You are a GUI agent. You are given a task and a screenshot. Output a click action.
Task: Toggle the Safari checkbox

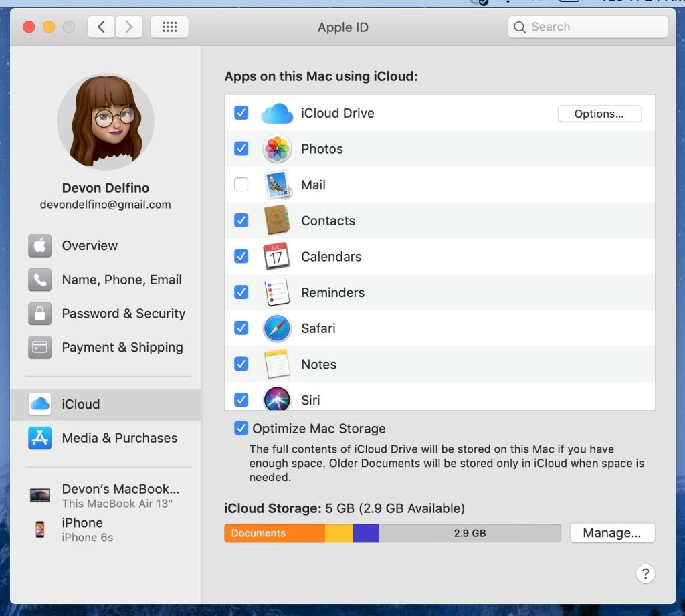pos(241,328)
